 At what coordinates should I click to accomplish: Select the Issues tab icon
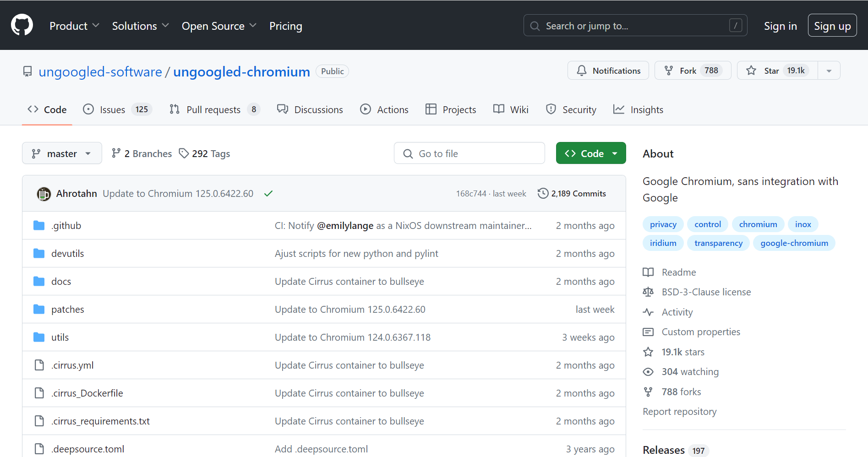coord(88,109)
